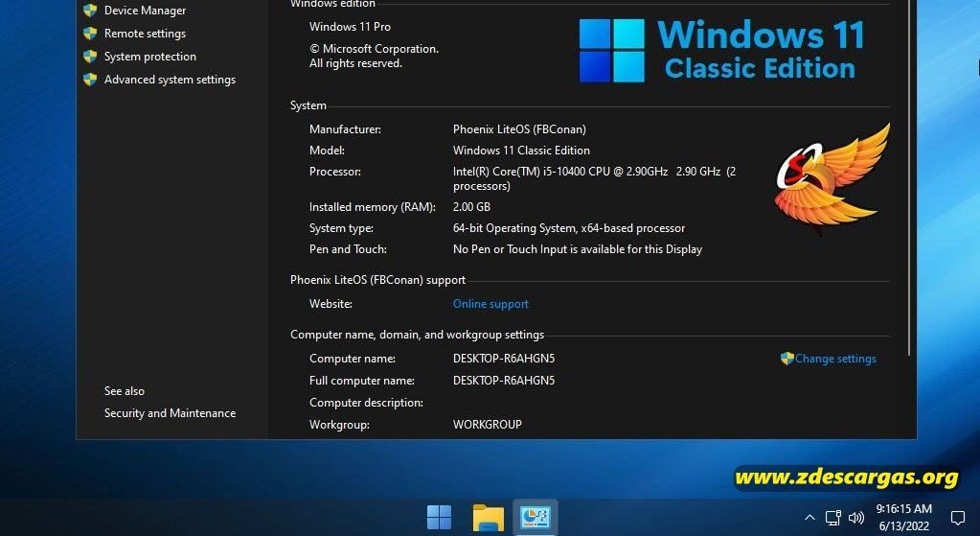Show hidden icons in system tray
Image resolution: width=980 pixels, height=536 pixels.
click(809, 517)
